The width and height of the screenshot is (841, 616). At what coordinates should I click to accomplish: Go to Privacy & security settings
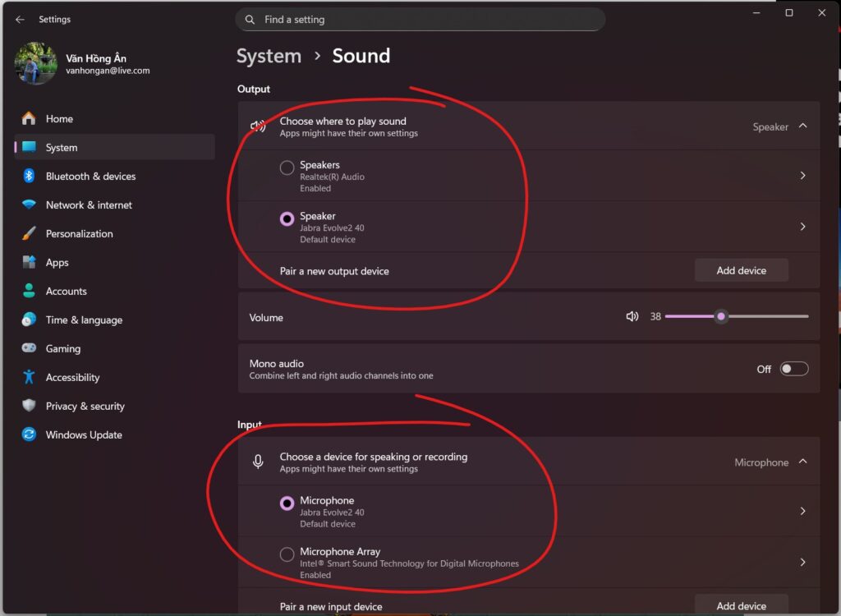[x=85, y=406]
